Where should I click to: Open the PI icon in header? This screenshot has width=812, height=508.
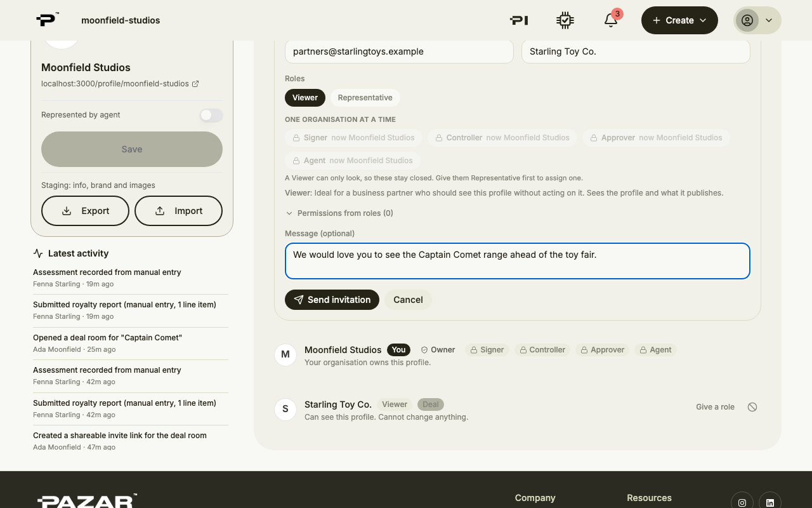point(519,20)
